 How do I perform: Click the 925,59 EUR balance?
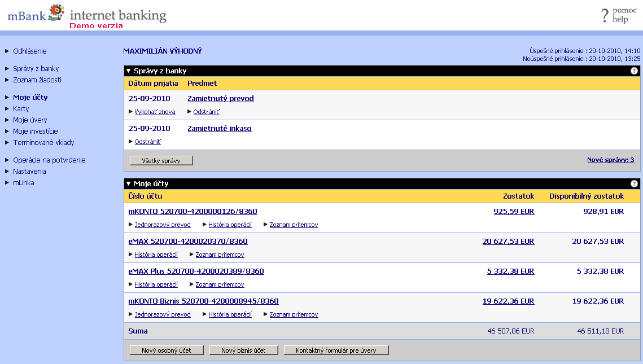[514, 212]
